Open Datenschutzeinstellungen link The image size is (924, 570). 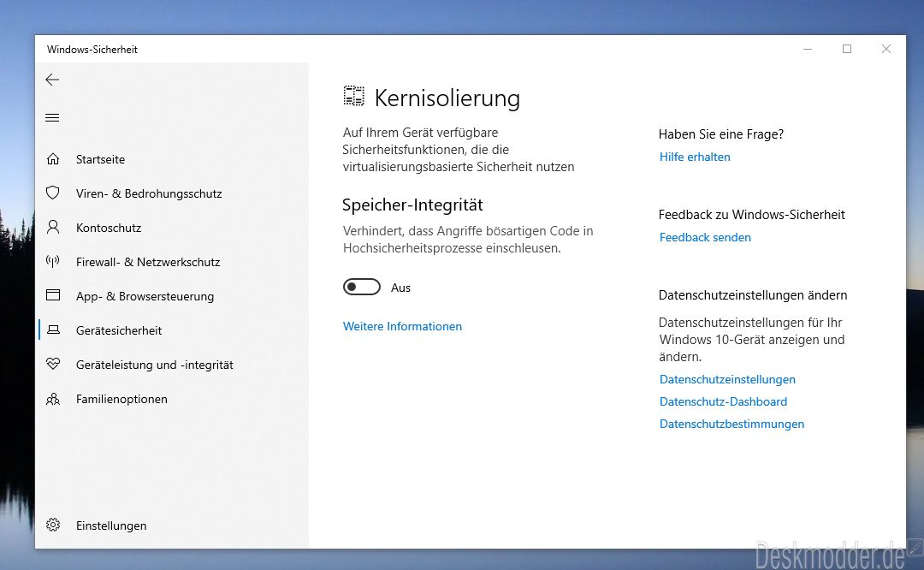tap(728, 379)
